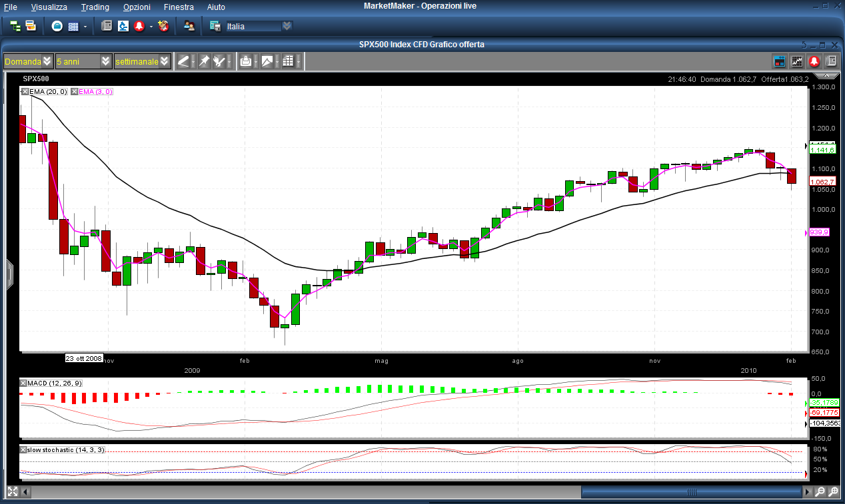Open the Opzioni menu
The width and height of the screenshot is (845, 504).
[137, 7]
